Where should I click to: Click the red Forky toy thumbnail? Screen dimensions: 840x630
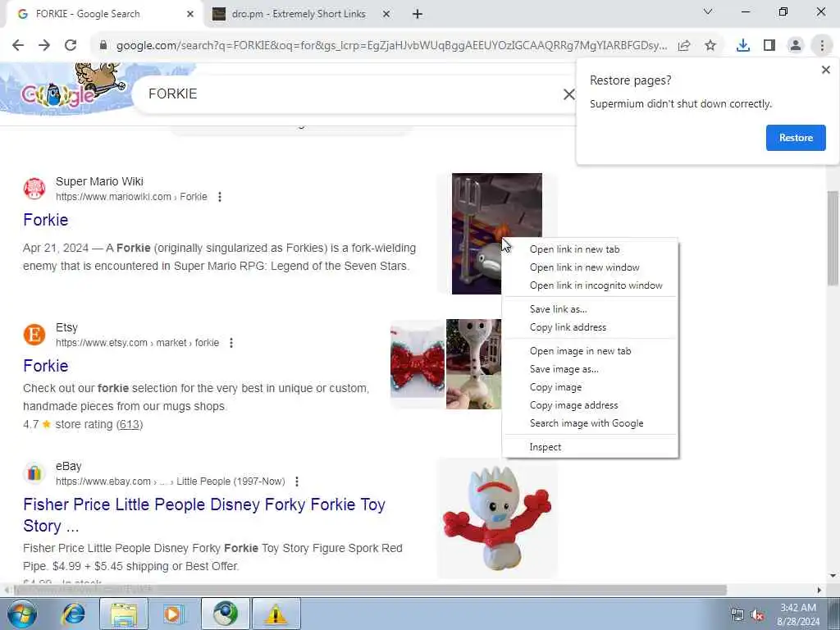point(496,518)
